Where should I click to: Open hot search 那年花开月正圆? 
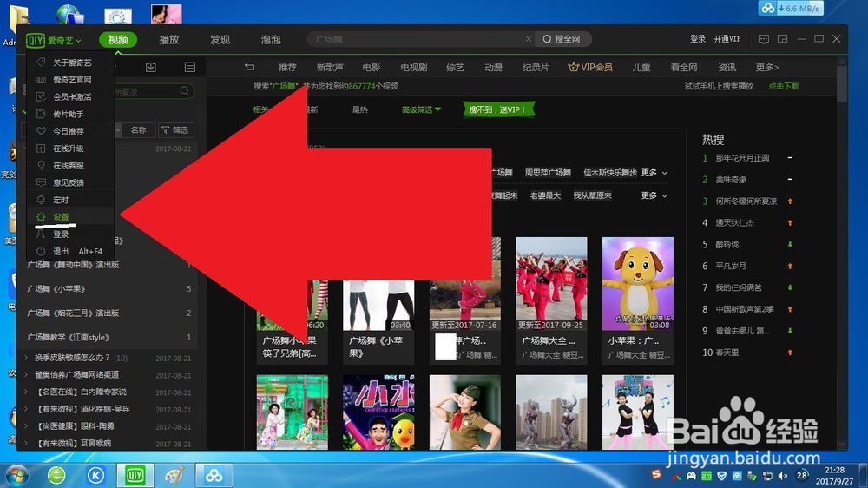[742, 158]
